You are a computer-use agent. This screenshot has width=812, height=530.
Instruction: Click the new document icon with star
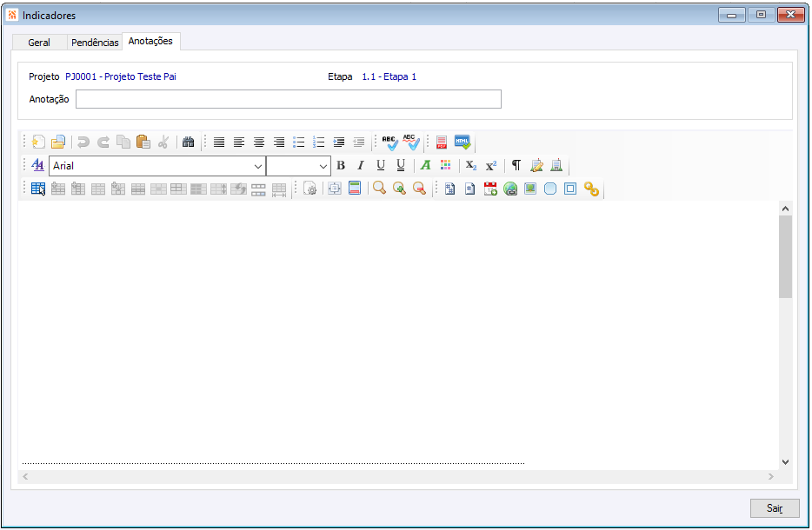pos(38,142)
